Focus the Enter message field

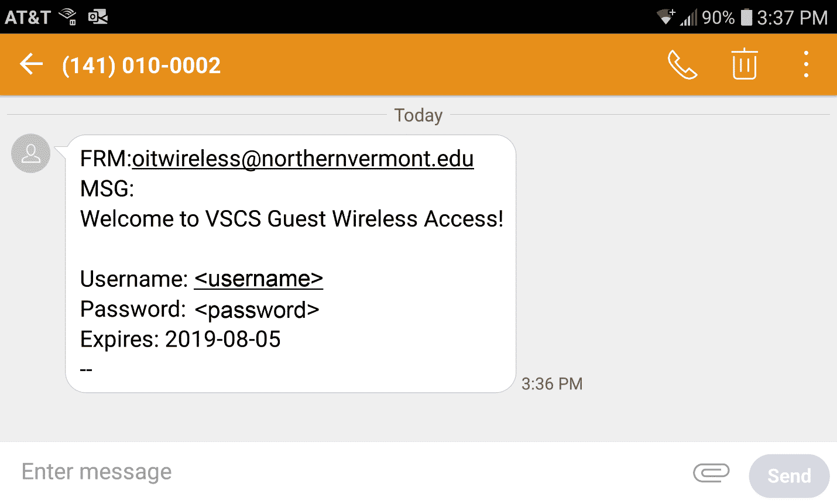[351, 472]
